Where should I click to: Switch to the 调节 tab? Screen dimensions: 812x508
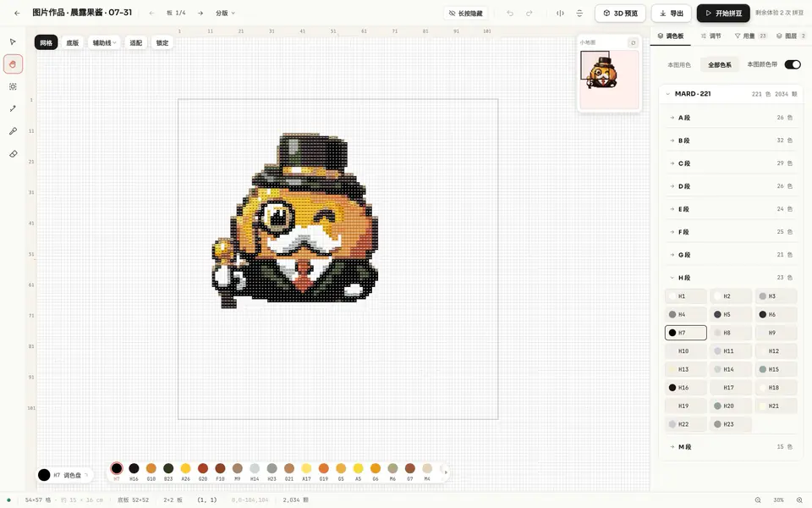[710, 36]
